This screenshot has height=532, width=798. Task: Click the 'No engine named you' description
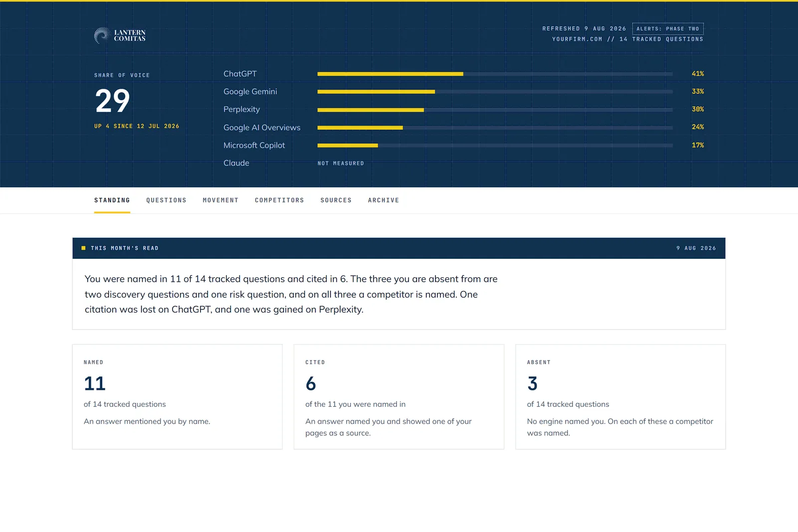point(620,427)
